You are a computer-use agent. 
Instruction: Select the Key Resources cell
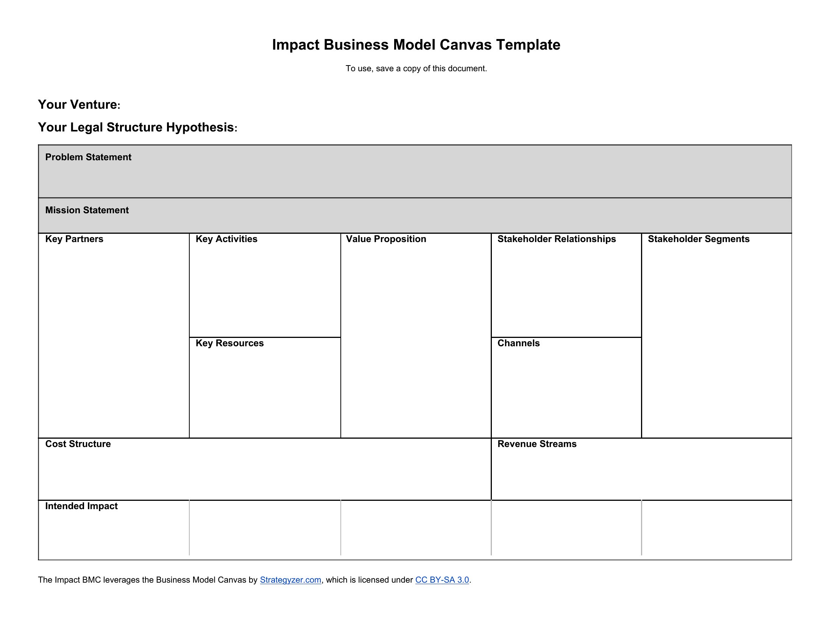coord(265,388)
